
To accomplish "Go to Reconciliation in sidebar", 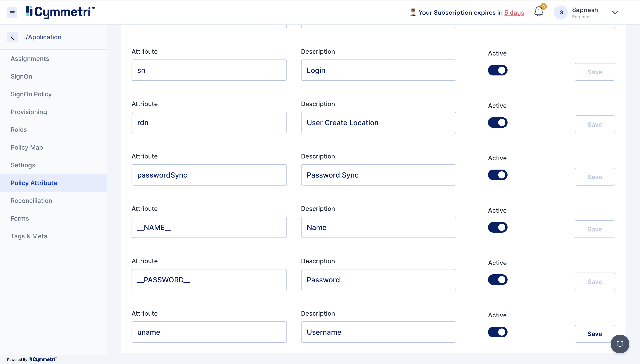I will pos(31,200).
